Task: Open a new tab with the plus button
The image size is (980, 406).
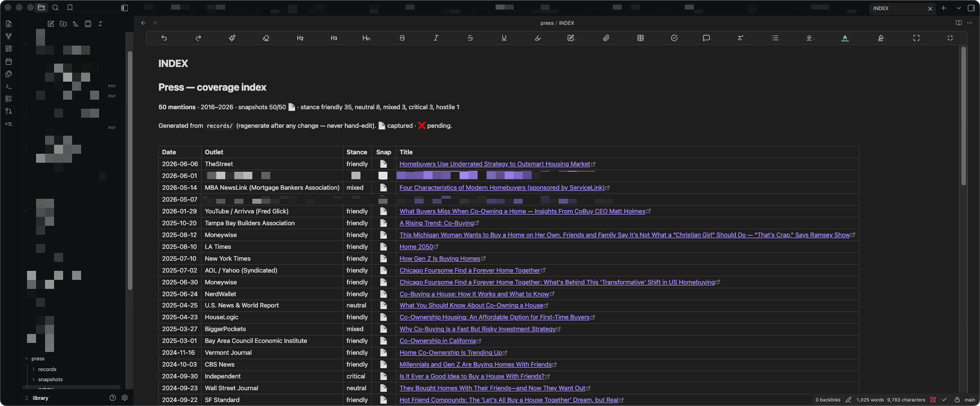Action: pos(943,8)
